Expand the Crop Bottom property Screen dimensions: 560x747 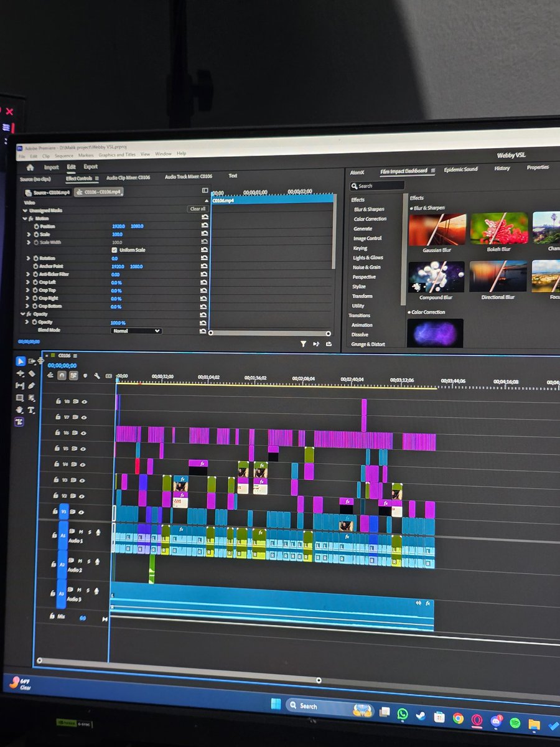(x=28, y=307)
